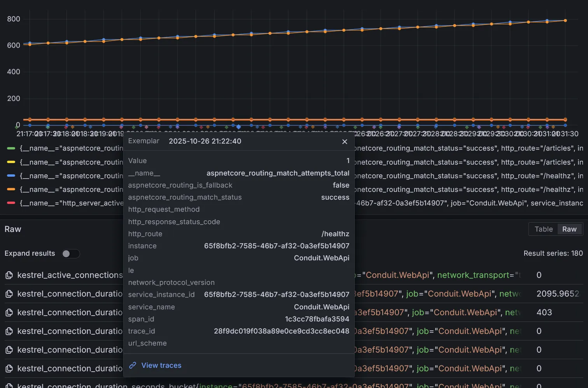
Task: Select the http_server_active legend series label
Action: tap(72, 203)
